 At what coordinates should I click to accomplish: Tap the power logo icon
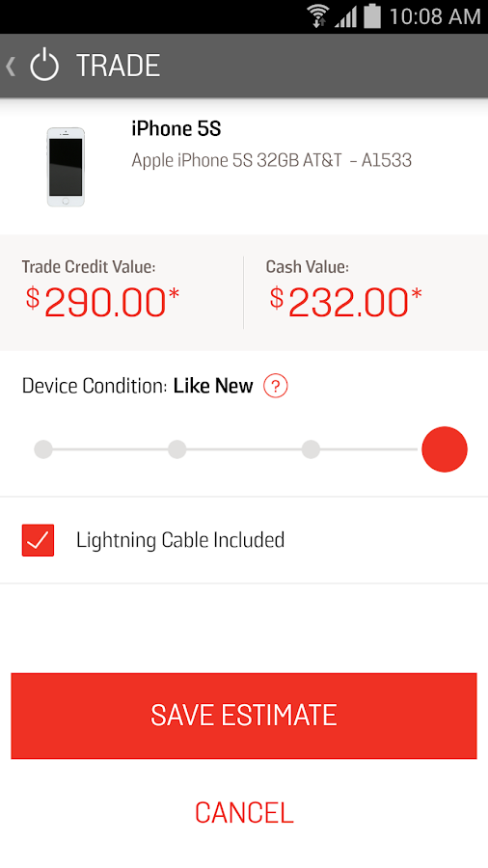pyautogui.click(x=44, y=66)
